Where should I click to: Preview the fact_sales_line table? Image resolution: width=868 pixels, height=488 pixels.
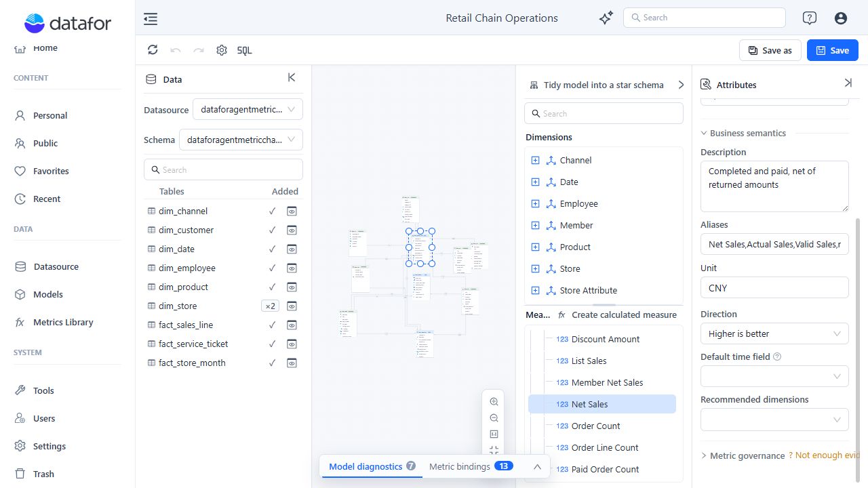coord(292,325)
